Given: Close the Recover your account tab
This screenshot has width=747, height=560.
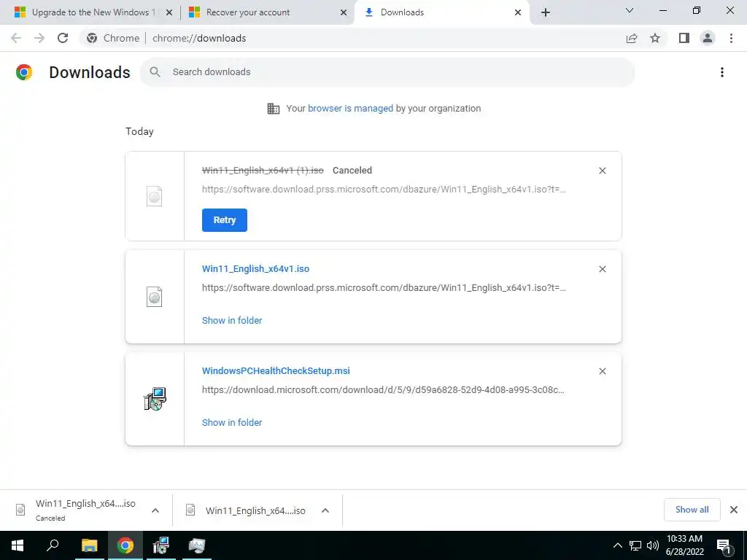Looking at the screenshot, I should (x=344, y=12).
